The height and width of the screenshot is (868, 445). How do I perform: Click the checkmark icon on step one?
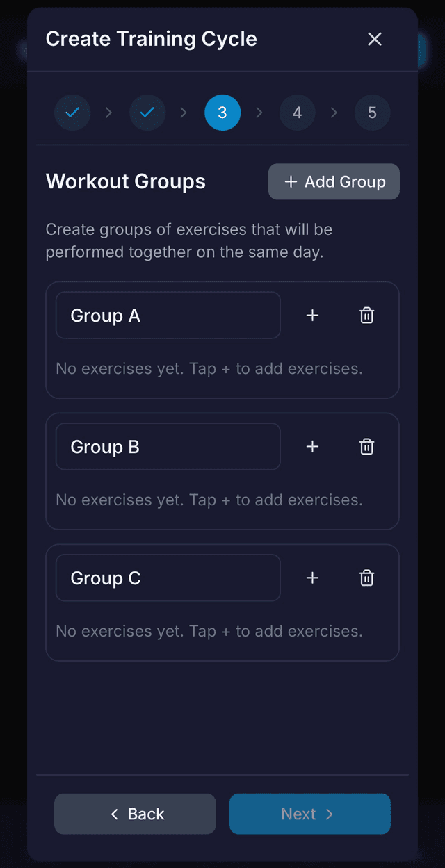coord(72,112)
